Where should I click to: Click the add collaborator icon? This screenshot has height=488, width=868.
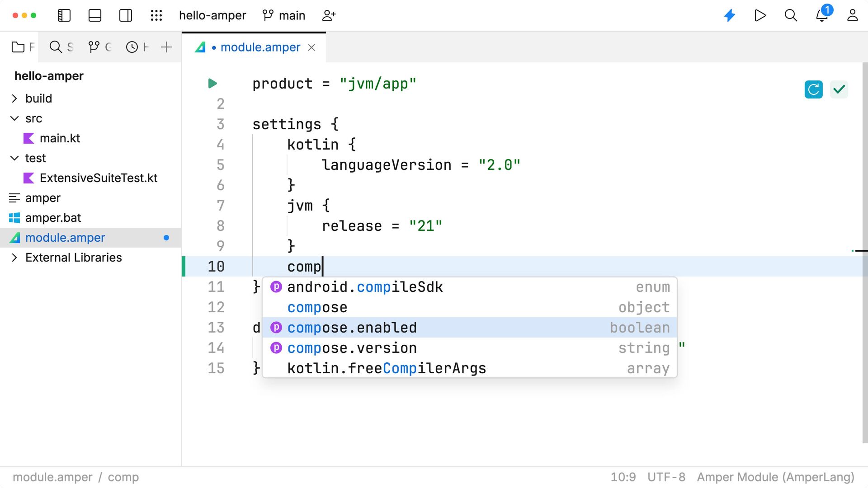point(329,15)
